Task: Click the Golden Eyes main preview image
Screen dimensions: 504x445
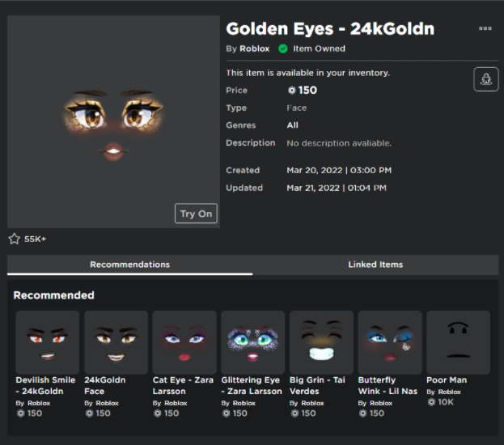Action: (x=113, y=121)
